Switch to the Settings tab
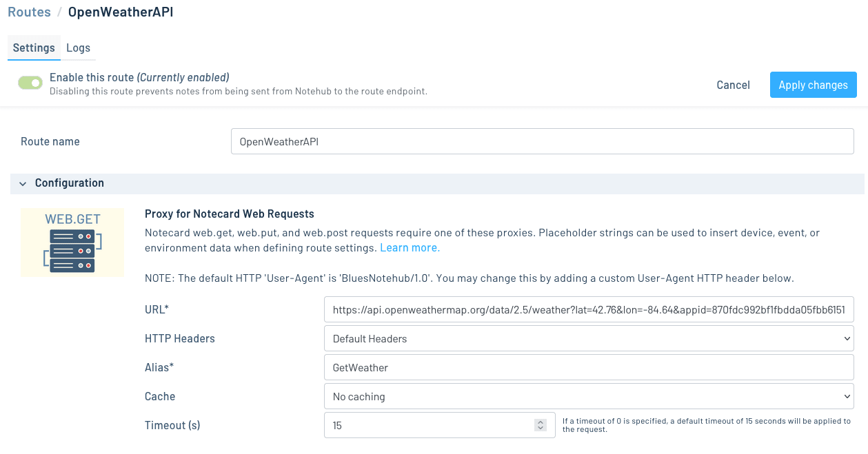Screen dimensions: 868x454 34,48
